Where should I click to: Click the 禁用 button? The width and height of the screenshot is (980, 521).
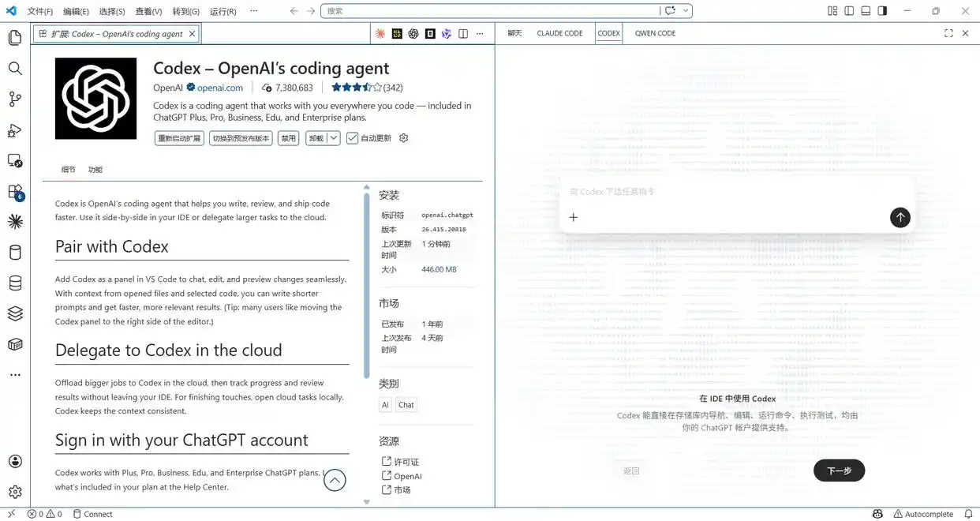(x=289, y=138)
